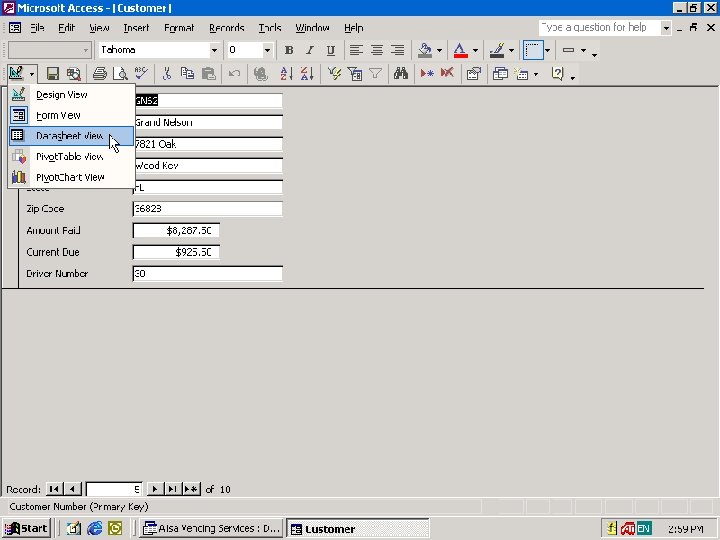Image resolution: width=720 pixels, height=540 pixels.
Task: Apply the Fill/Back Color bucket
Action: point(425,50)
